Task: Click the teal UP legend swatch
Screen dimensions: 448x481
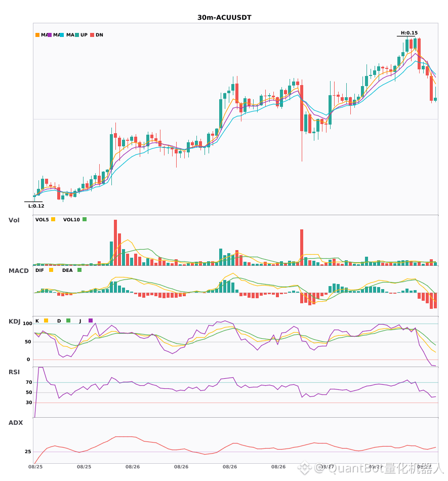Action: tap(77, 35)
